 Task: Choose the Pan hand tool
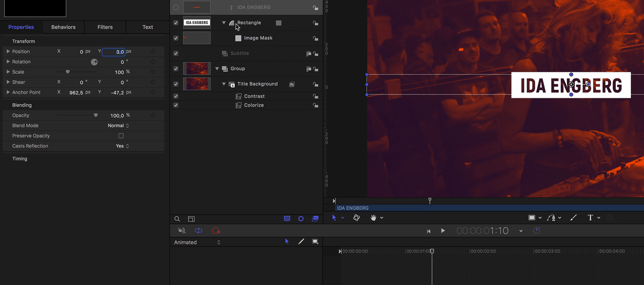[x=373, y=218]
